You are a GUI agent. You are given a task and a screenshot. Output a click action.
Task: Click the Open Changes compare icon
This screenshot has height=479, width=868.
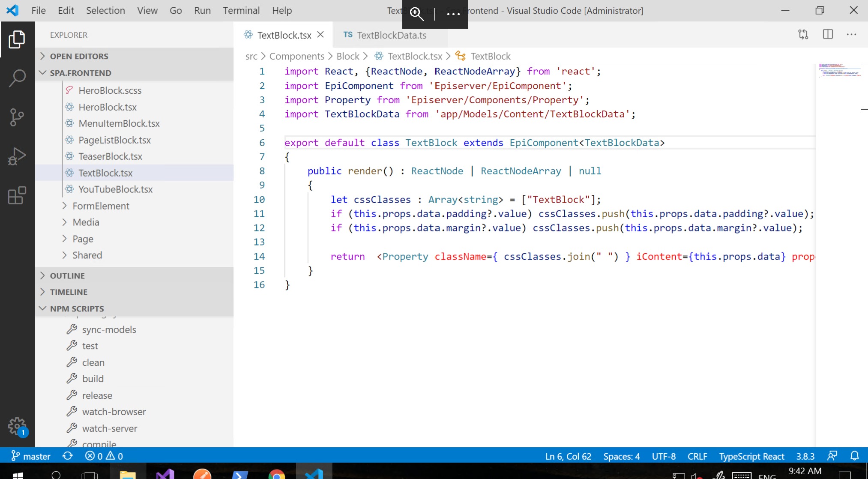(x=803, y=35)
